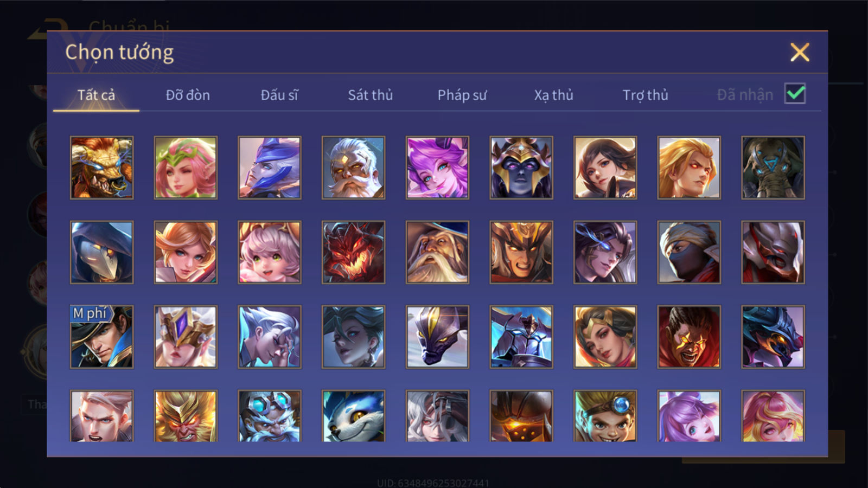Choose the hooded plague-mask hero
The width and height of the screenshot is (868, 488).
point(102,252)
